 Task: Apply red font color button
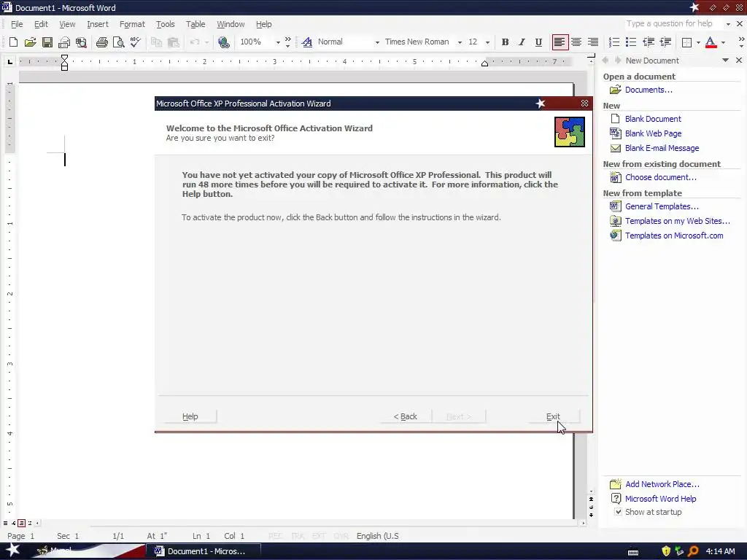tap(711, 42)
